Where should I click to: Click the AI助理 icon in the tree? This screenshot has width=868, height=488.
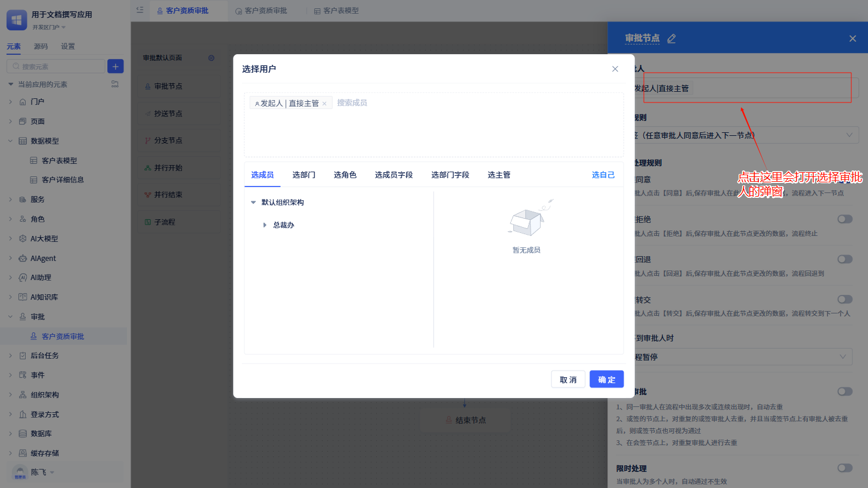coord(23,277)
